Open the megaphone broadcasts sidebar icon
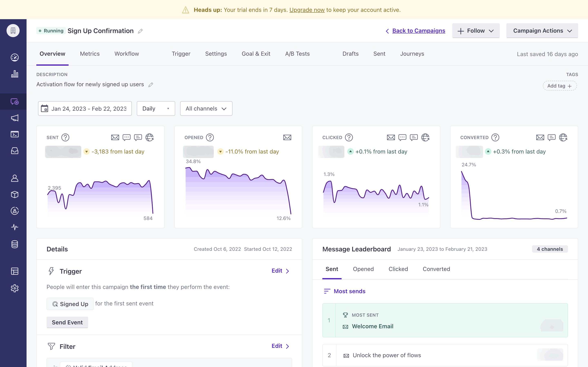This screenshot has height=367, width=588. coord(14,118)
